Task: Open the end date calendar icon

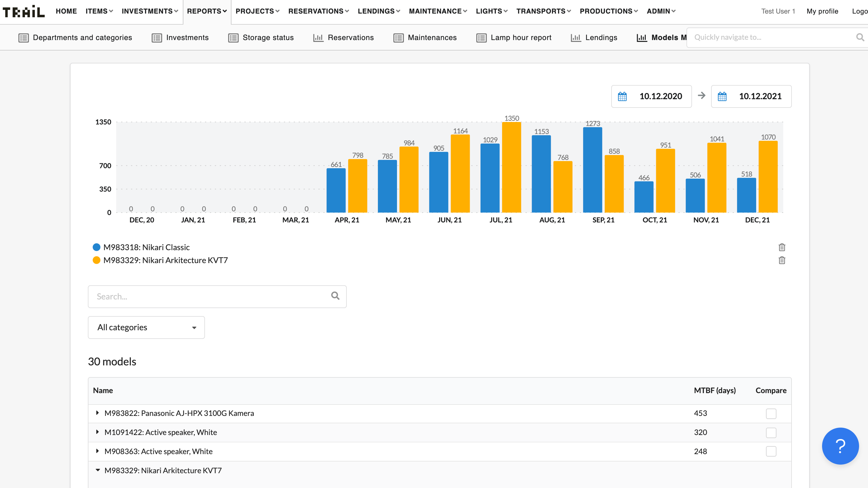Action: click(x=722, y=96)
